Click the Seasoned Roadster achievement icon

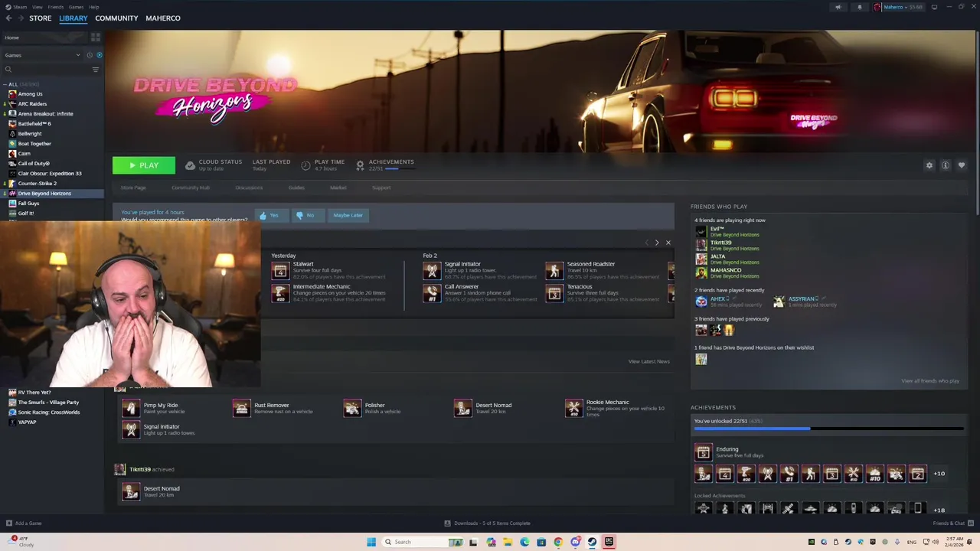point(554,271)
